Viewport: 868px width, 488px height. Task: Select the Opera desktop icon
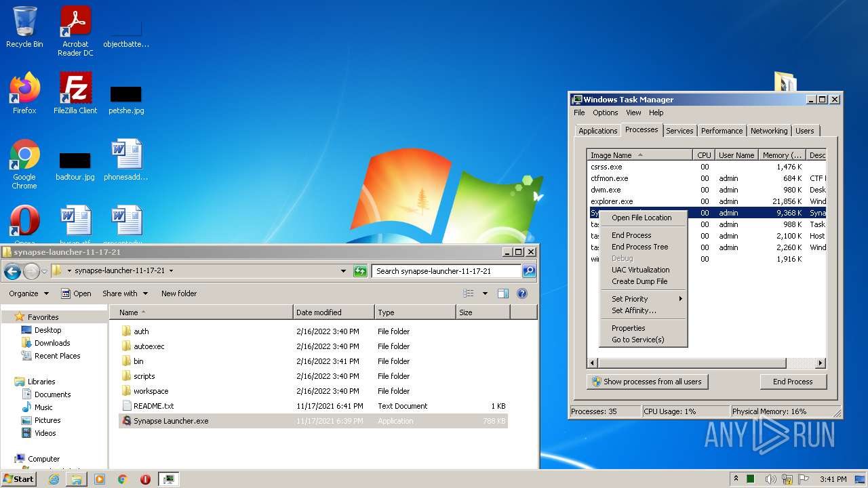coord(24,224)
